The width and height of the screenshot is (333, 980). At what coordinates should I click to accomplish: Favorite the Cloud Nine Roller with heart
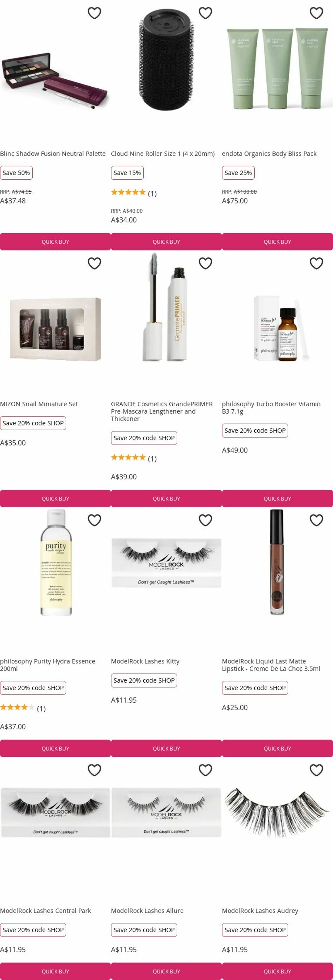[x=205, y=13]
